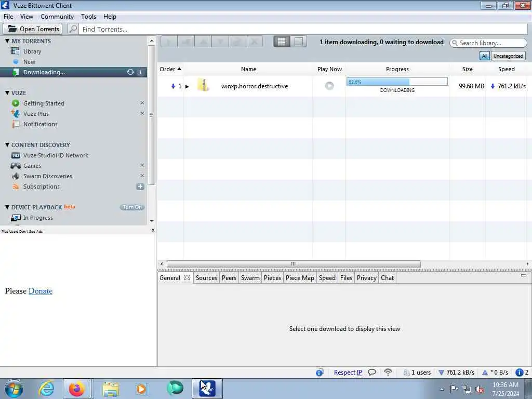
Task: Minimize the bottom details panel
Action: click(x=524, y=275)
